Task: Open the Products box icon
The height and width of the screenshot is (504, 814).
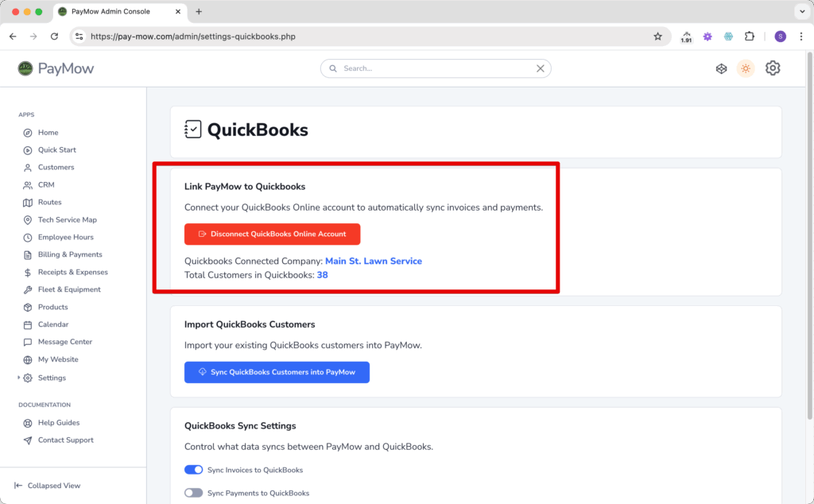Action: 28,308
